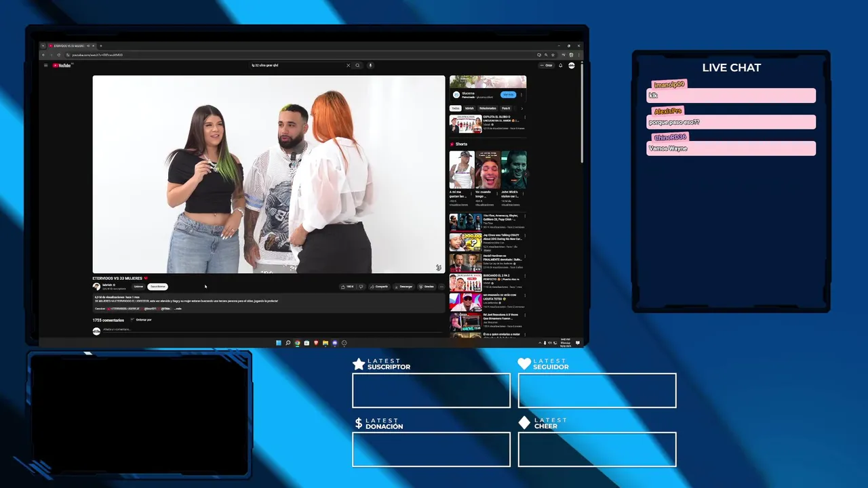Open Ordenar por comments sort dropdown
868x488 pixels.
[x=141, y=319]
